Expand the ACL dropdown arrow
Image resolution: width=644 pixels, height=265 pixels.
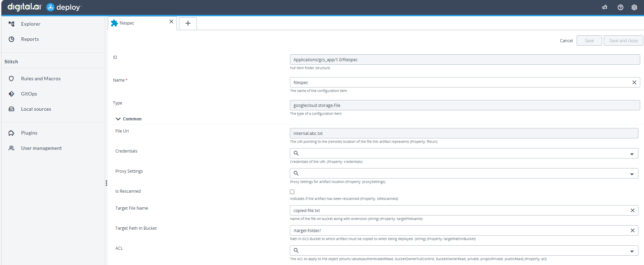point(632,251)
